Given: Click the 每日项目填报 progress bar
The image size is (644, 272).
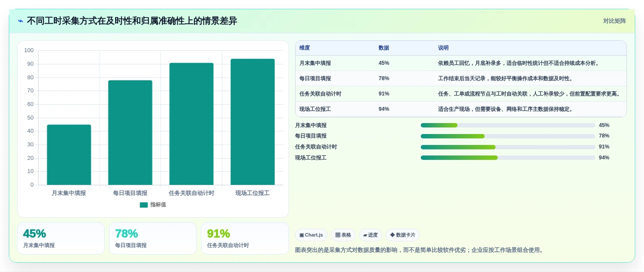Looking at the screenshot, I should pos(508,136).
